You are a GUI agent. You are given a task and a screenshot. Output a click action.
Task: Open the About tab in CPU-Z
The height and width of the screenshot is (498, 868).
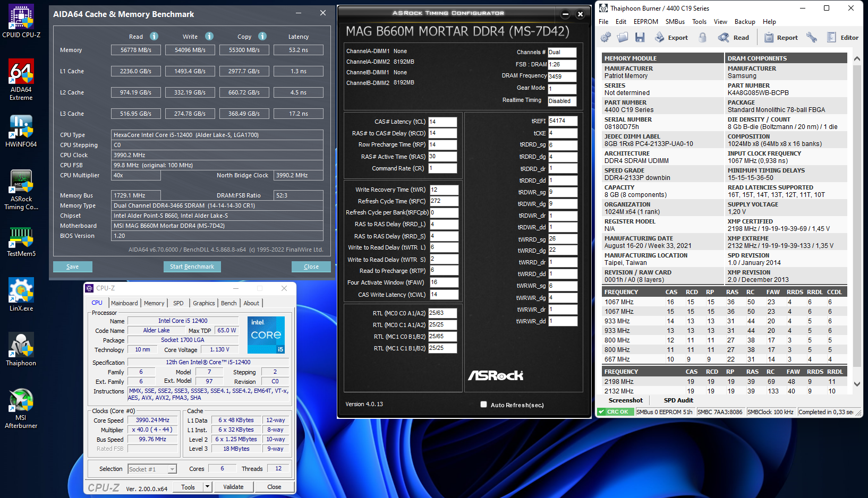tap(251, 303)
